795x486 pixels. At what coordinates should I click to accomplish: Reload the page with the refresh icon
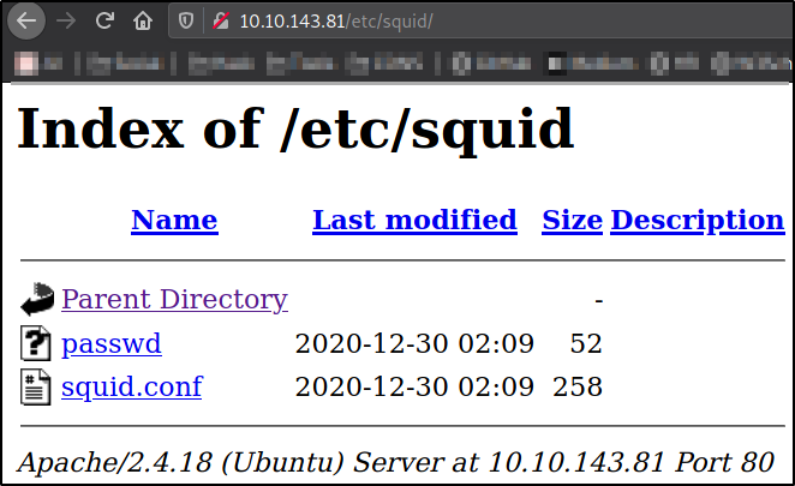point(104,20)
